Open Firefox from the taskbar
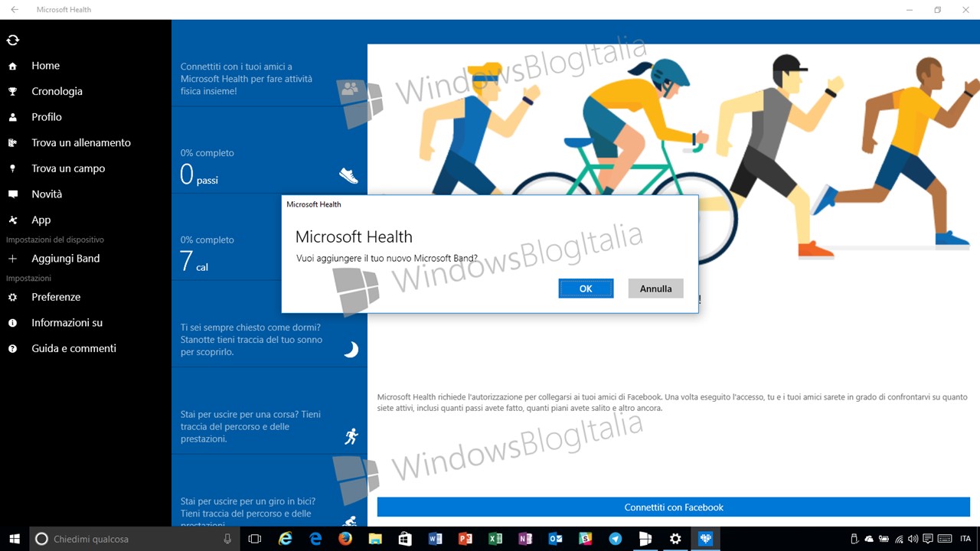 pos(345,539)
